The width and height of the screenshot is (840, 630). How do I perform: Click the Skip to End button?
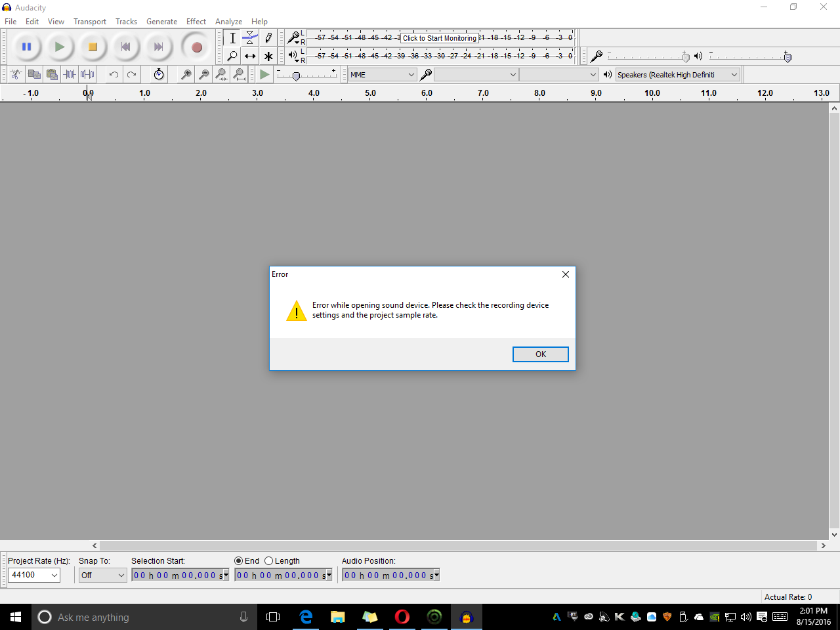coord(158,47)
